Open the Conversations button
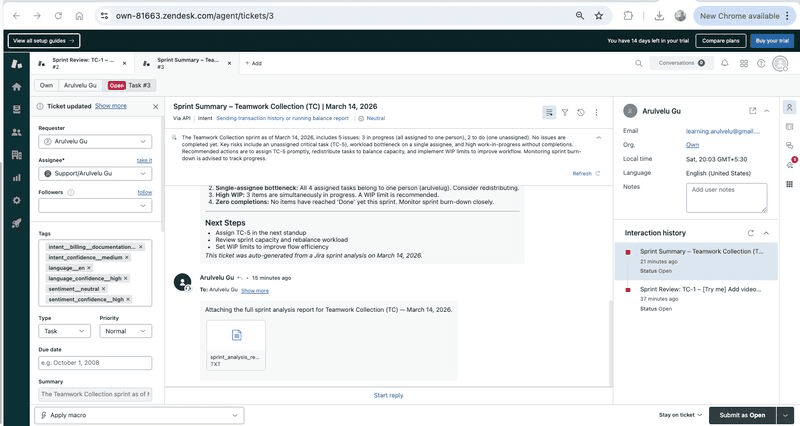 tap(682, 63)
